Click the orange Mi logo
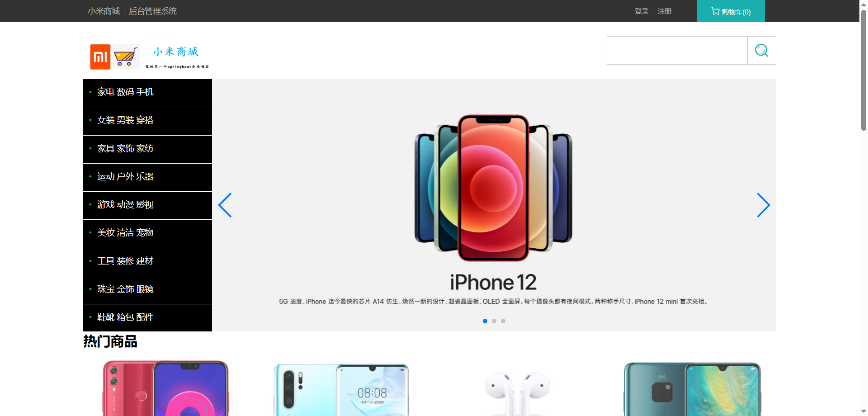Image resolution: width=868 pixels, height=416 pixels. coord(100,57)
